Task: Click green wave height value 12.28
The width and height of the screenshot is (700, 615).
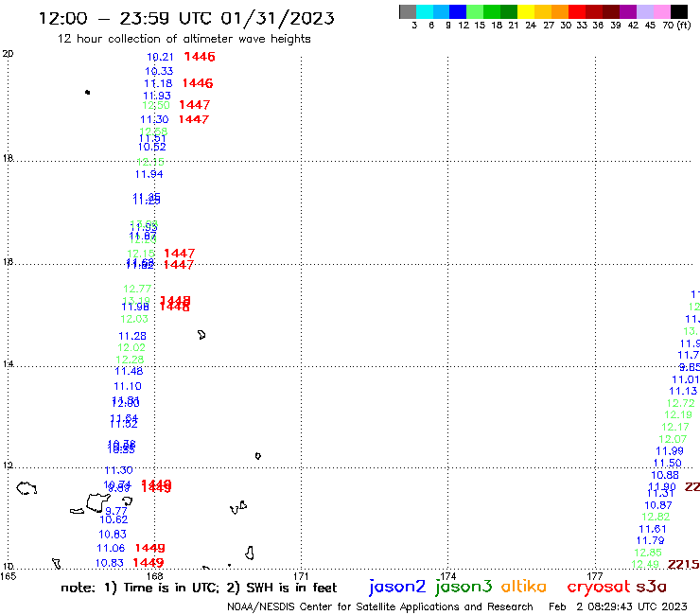Action: [x=130, y=360]
